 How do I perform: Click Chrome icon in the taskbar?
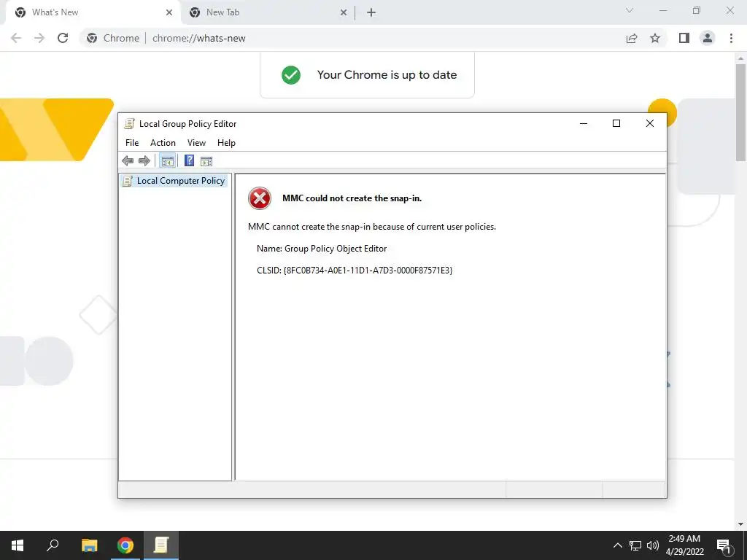coord(125,545)
